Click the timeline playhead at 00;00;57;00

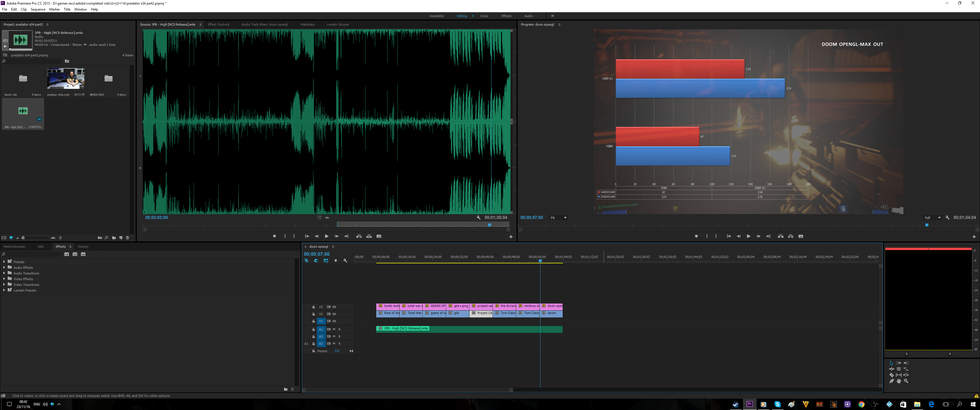(540, 261)
